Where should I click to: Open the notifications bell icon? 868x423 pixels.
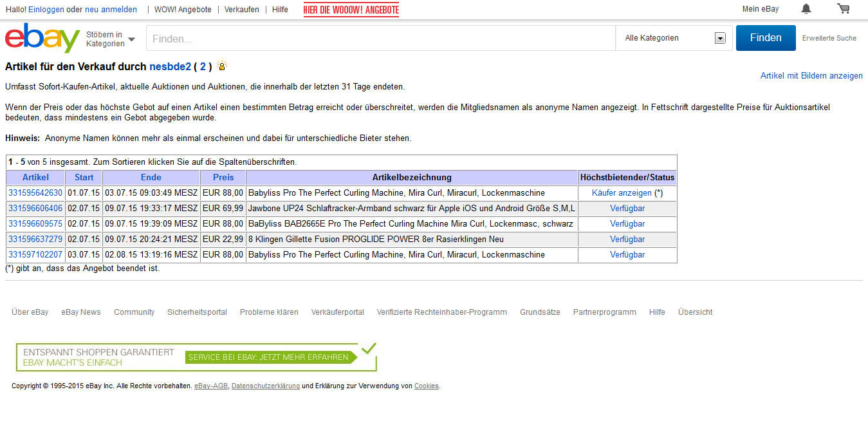point(806,9)
